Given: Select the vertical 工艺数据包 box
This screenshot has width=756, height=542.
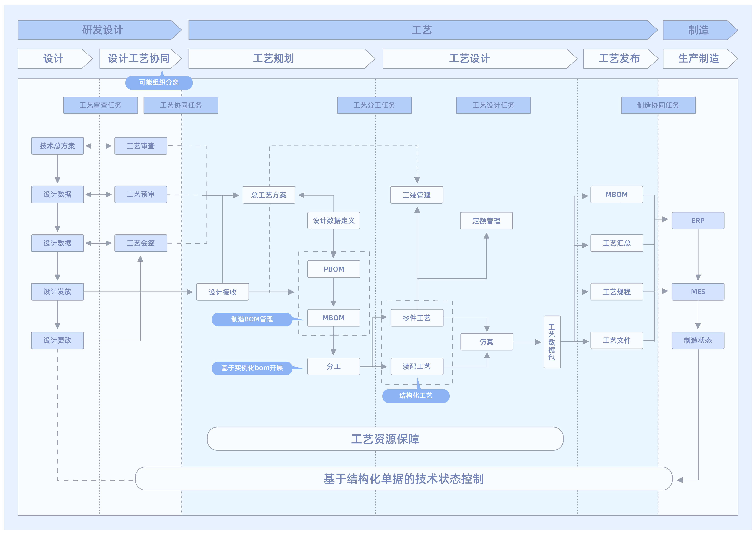Looking at the screenshot, I should tap(552, 342).
